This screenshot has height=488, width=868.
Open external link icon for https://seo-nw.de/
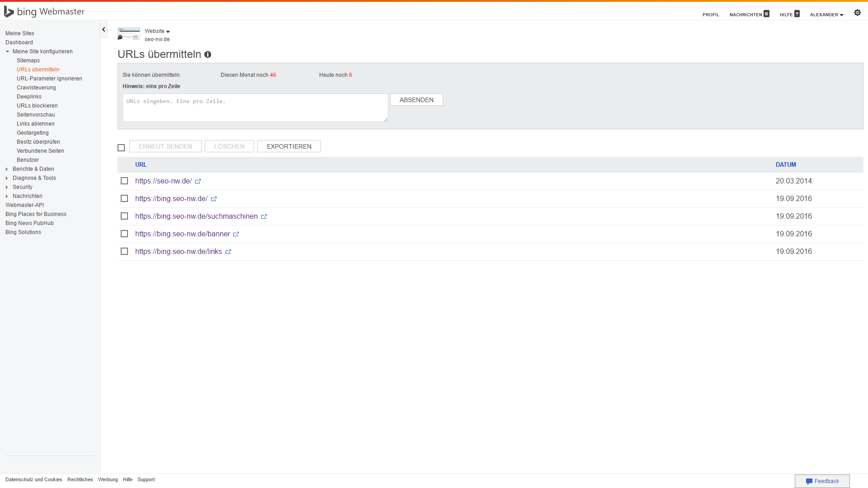[x=198, y=181]
